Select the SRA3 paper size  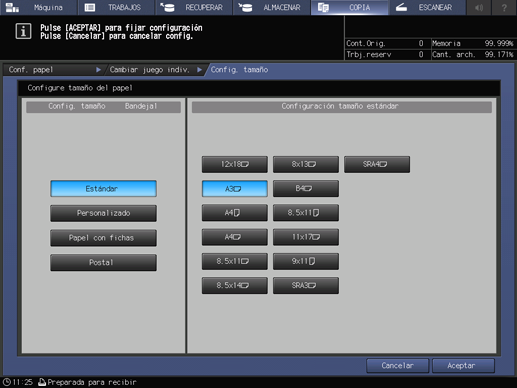(x=306, y=286)
